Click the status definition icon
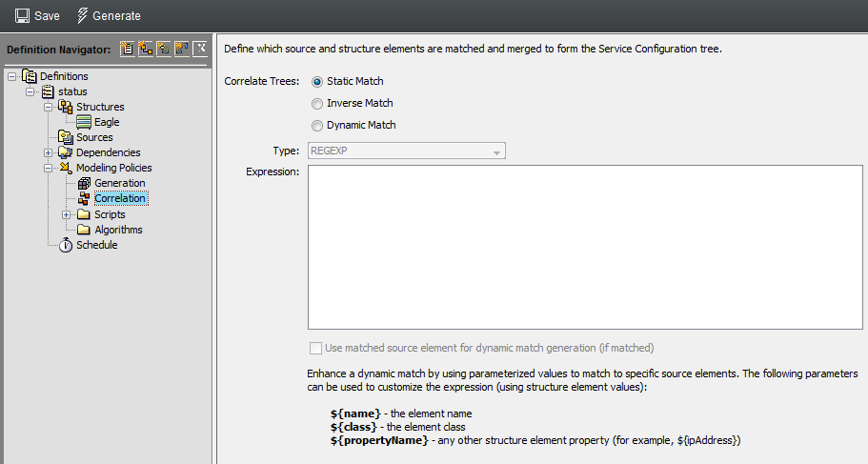 [49, 91]
